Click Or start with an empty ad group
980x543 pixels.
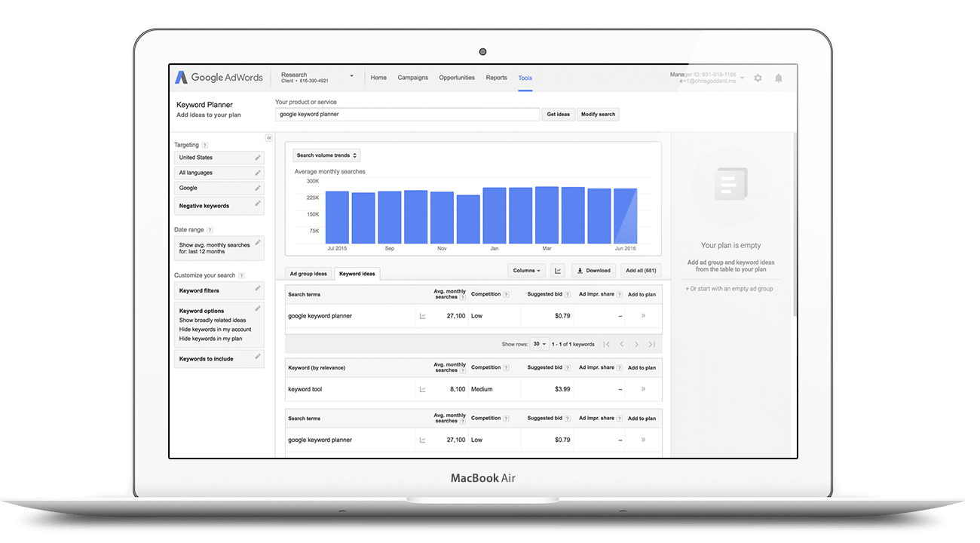[730, 289]
